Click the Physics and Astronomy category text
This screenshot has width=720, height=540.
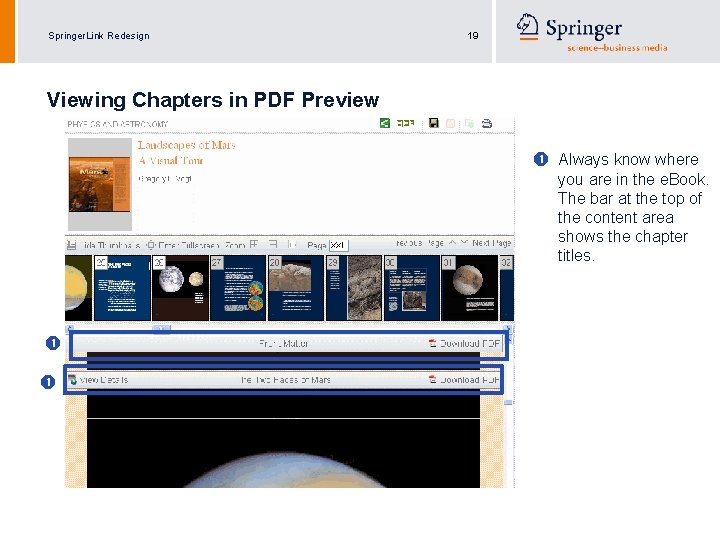click(118, 124)
